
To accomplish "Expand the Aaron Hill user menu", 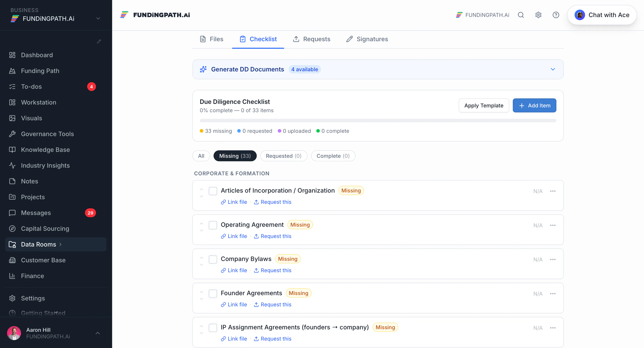I will (x=98, y=333).
